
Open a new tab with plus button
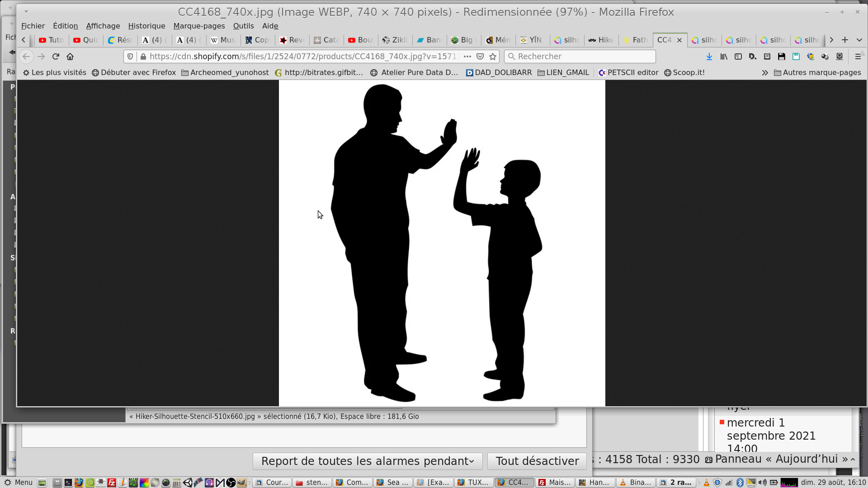(845, 40)
